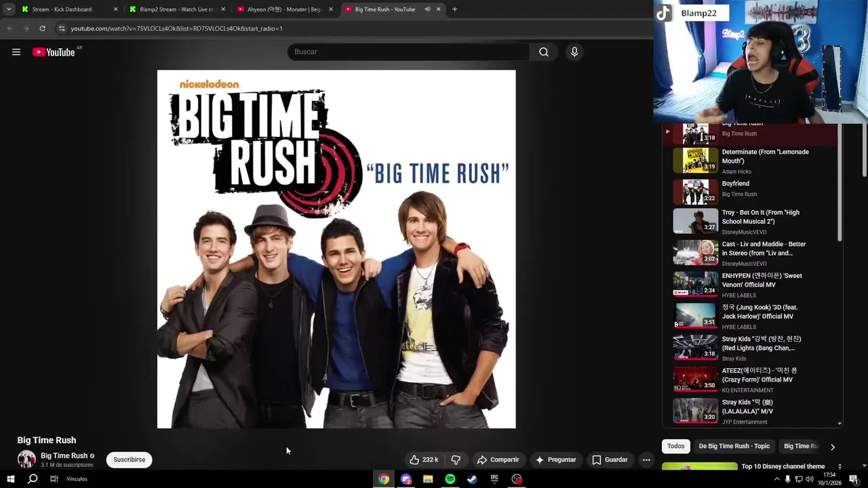Open File Explorer from the taskbar
868x488 pixels.
click(428, 479)
